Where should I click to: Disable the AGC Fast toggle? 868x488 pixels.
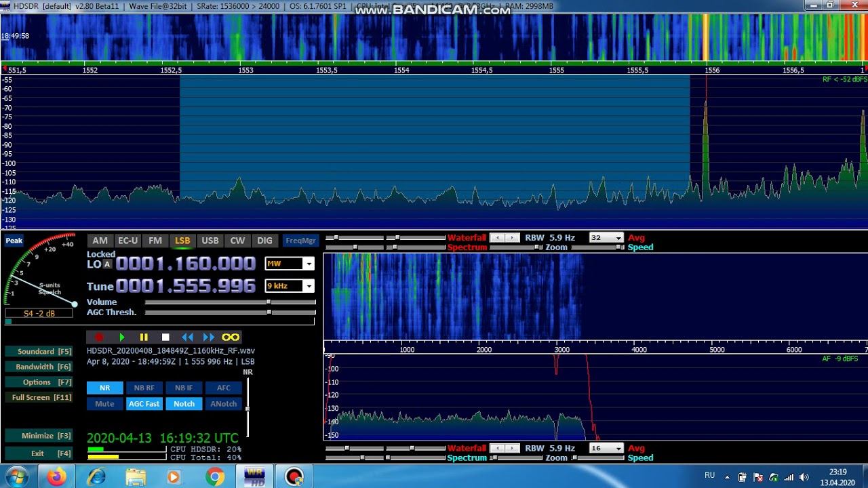click(144, 403)
